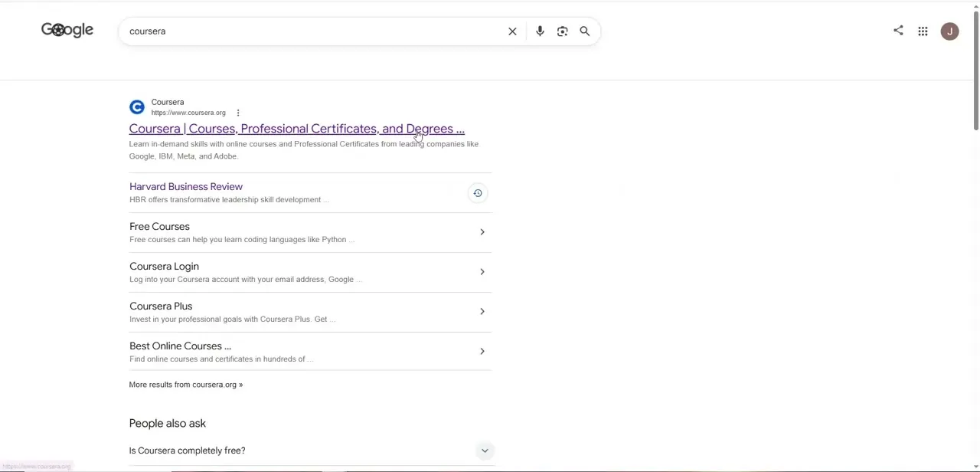
Task: Click the magnifier search button
Action: [x=585, y=31]
